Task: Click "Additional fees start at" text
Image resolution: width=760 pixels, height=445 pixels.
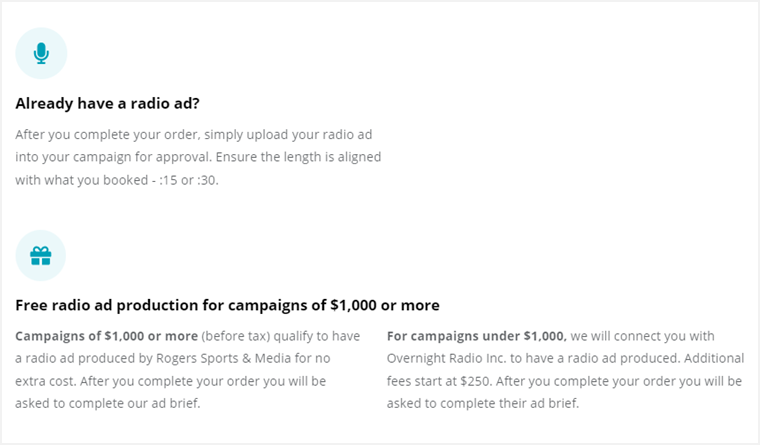Action: [699, 358]
